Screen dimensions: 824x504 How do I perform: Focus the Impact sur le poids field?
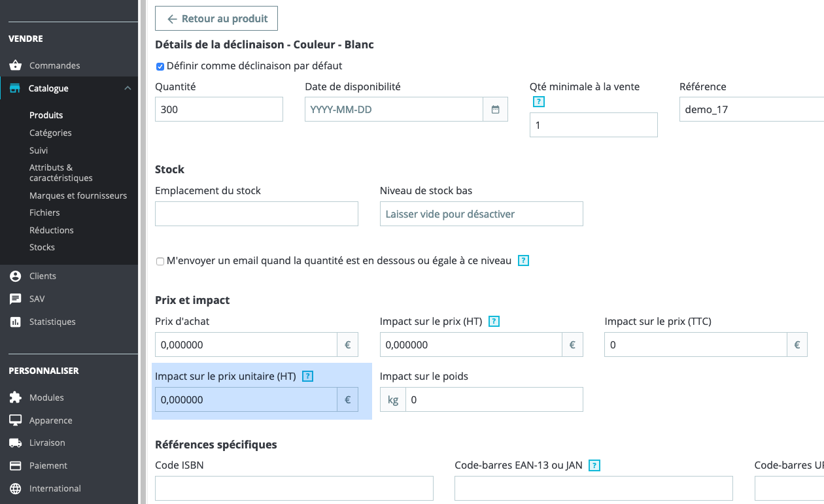click(494, 399)
